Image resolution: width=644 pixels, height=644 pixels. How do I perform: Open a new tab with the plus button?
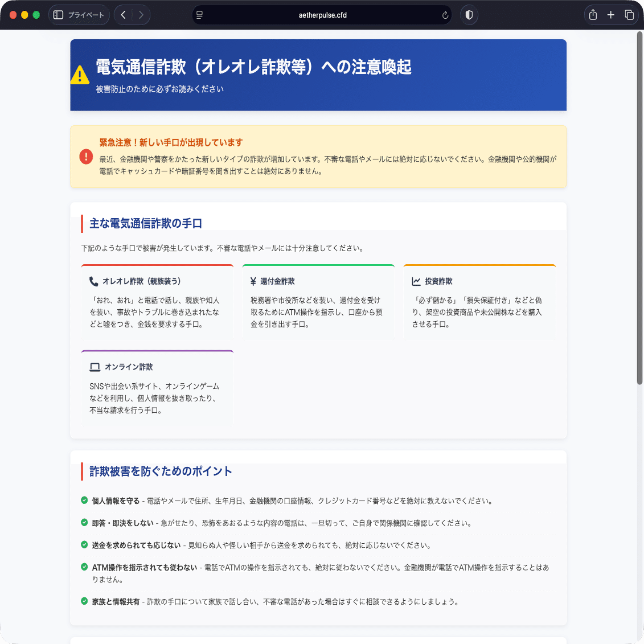pyautogui.click(x=611, y=15)
